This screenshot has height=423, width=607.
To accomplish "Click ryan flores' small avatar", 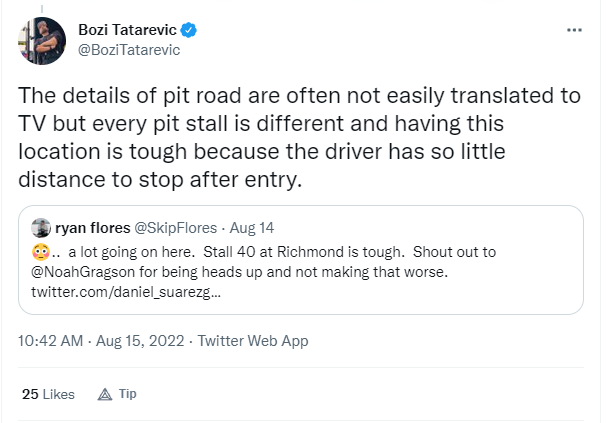I will coord(41,228).
